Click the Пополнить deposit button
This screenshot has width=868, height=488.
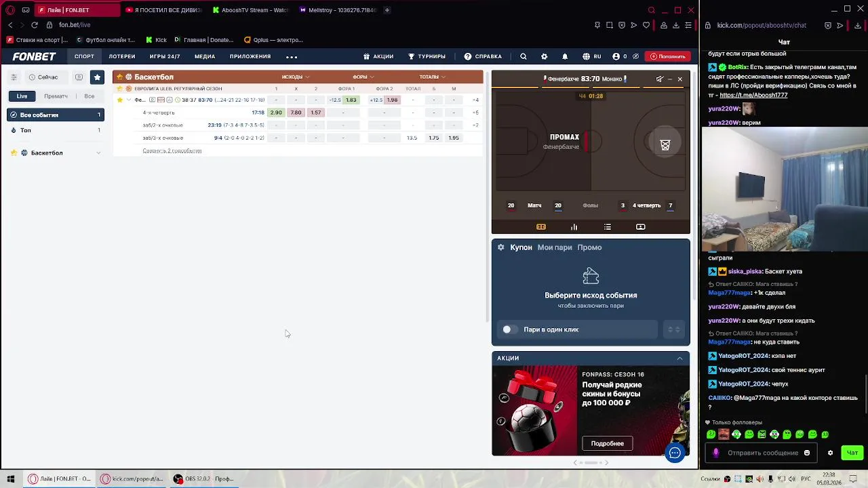pos(667,56)
